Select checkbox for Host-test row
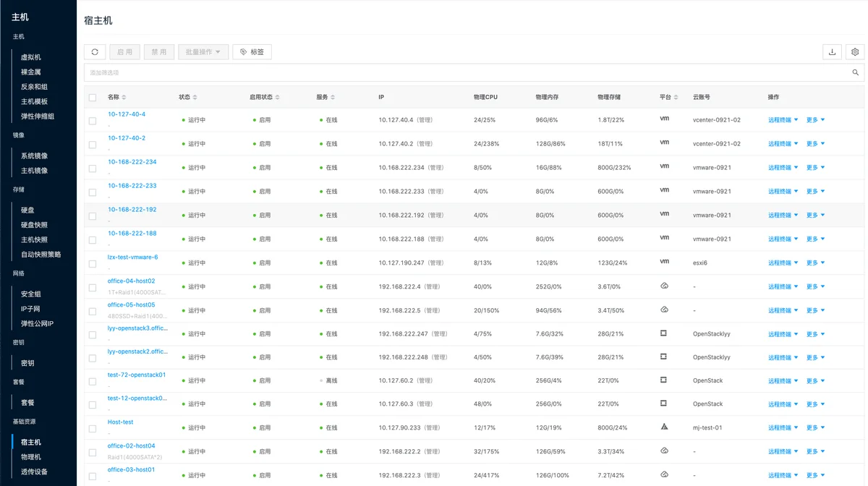The width and height of the screenshot is (868, 486). point(93,429)
